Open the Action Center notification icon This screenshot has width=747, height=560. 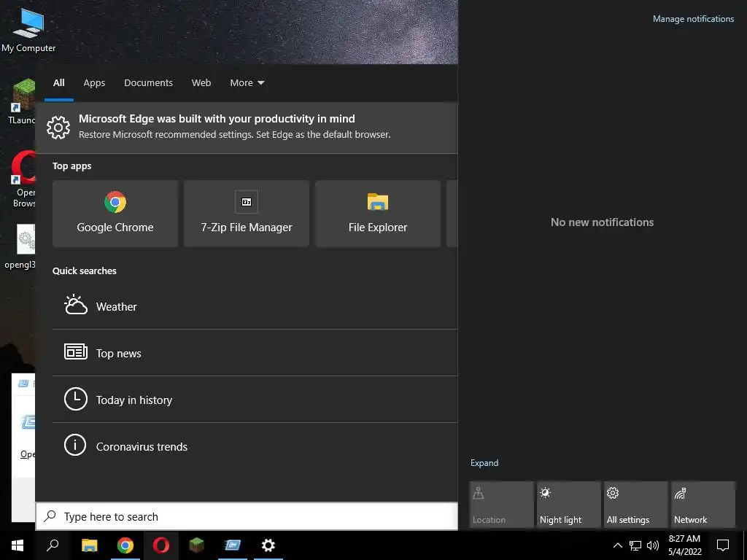(x=723, y=545)
